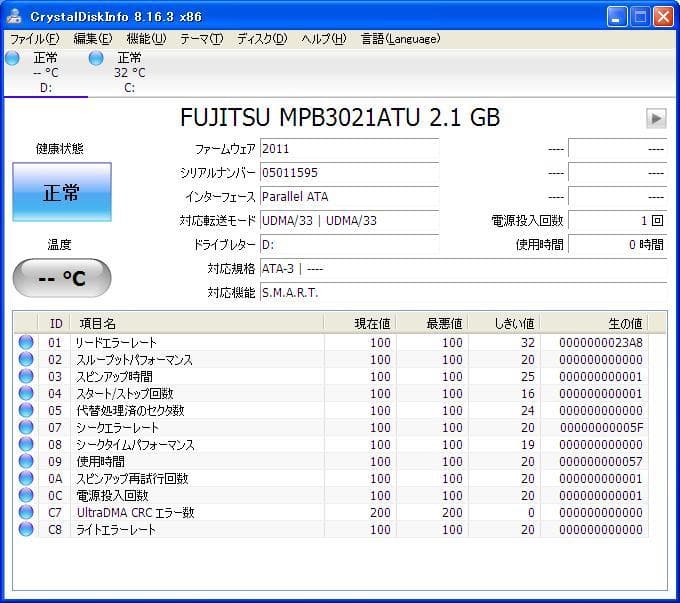
Task: Click the features field S.M.A.R.T.
Action: (463, 293)
